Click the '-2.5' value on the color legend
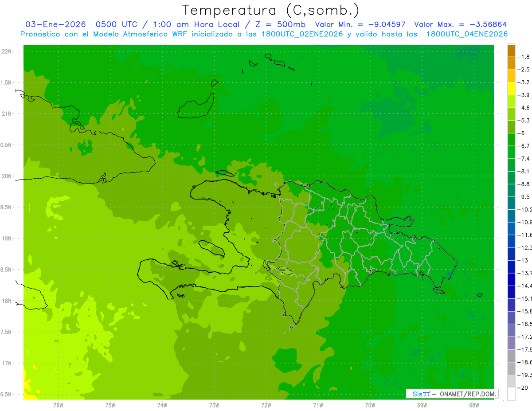 [524, 70]
